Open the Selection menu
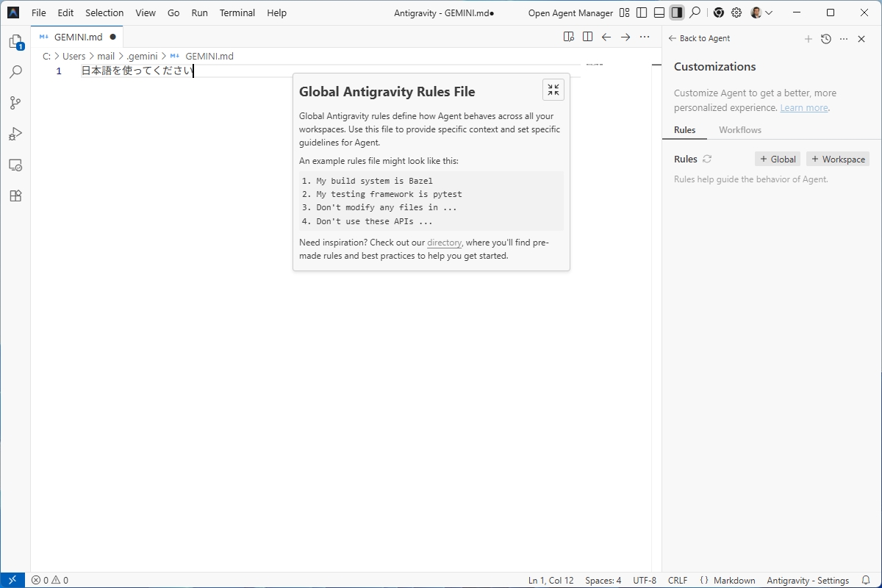Viewport: 882px width, 588px height. 104,12
